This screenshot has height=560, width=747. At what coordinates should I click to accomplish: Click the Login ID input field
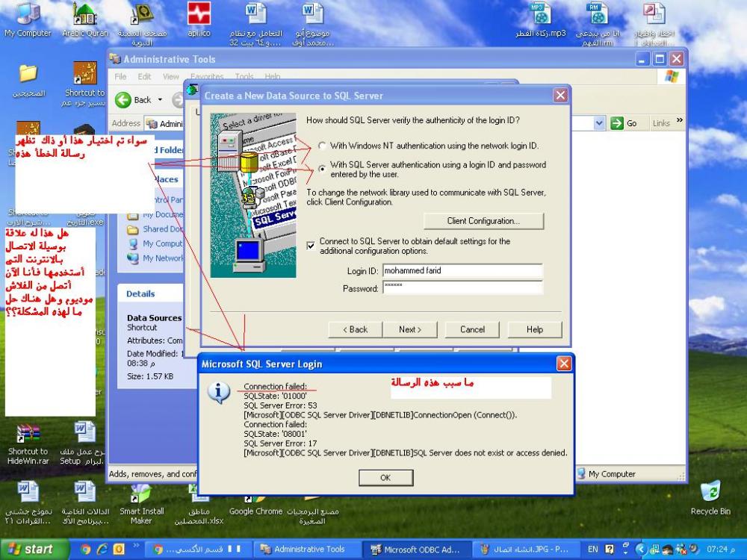[x=462, y=270]
